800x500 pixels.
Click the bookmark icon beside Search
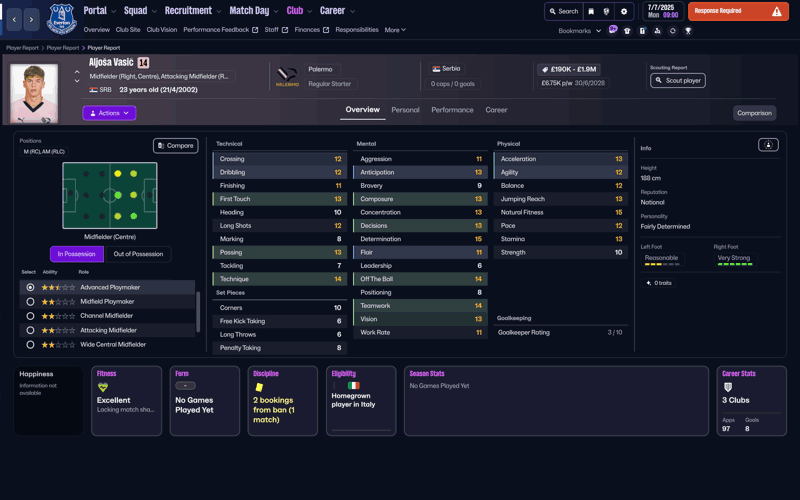tap(591, 12)
